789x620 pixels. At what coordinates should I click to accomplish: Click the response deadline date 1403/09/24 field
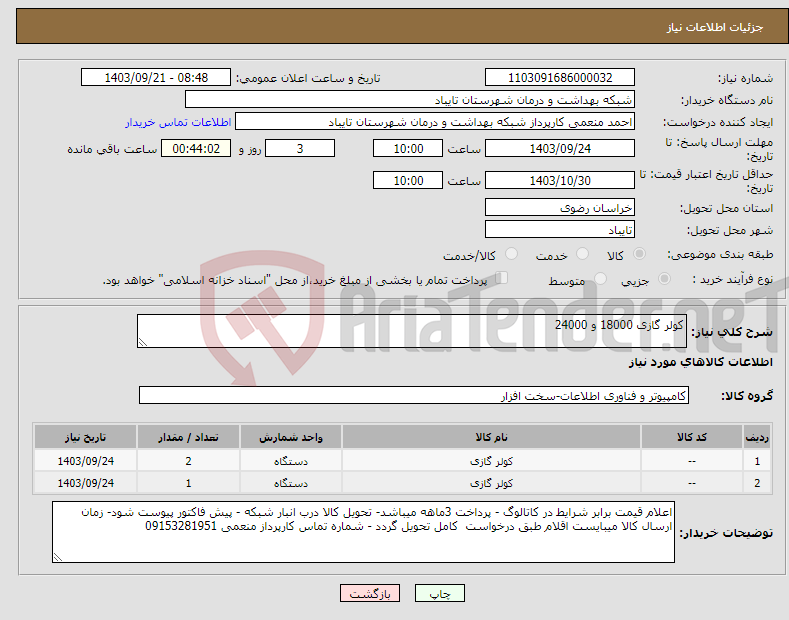(x=560, y=148)
